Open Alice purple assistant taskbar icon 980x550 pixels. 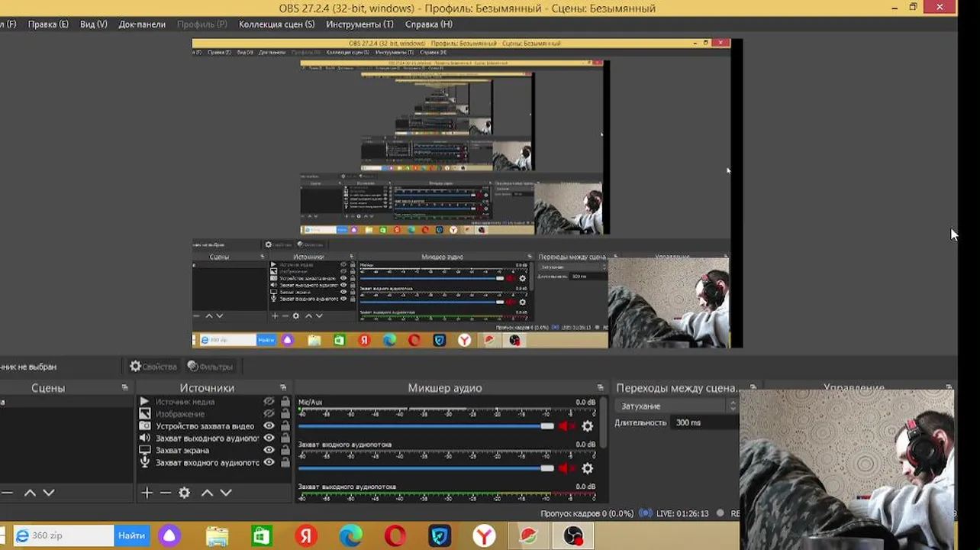169,536
